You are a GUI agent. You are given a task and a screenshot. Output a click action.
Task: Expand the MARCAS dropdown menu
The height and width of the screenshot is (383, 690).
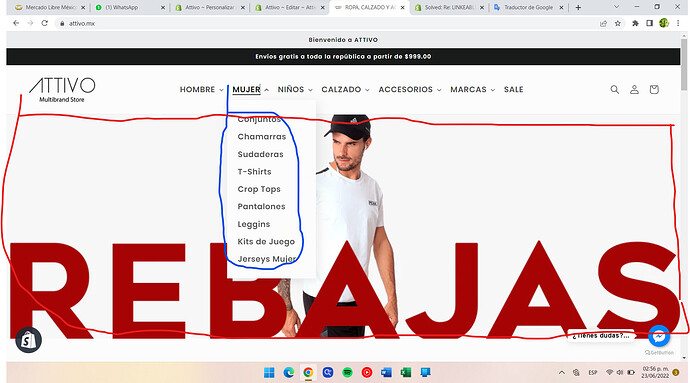pos(473,89)
